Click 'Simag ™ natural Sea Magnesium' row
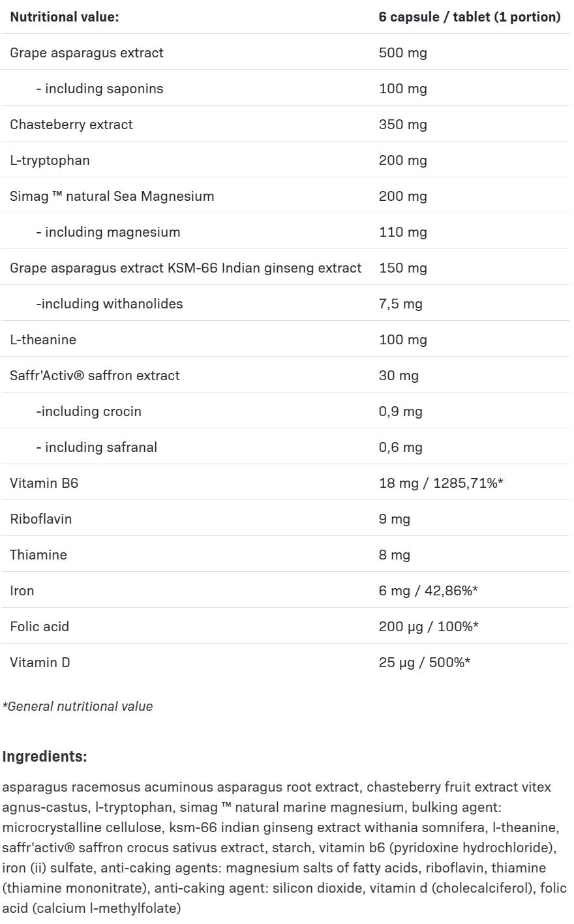The width and height of the screenshot is (574, 924). click(112, 196)
